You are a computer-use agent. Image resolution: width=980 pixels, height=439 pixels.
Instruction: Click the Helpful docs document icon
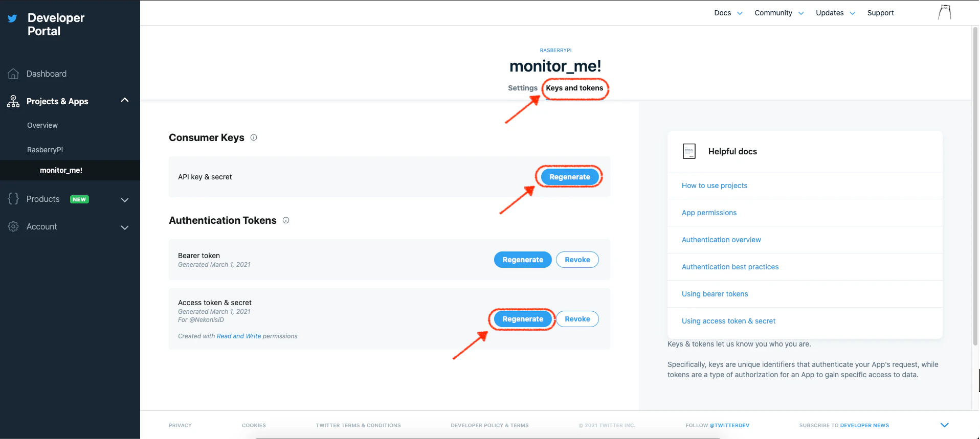coord(689,151)
